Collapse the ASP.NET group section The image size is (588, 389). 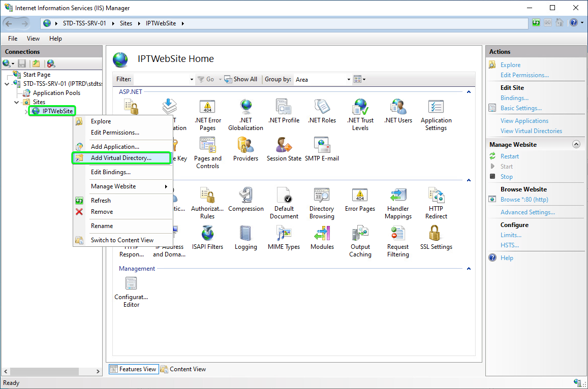pyautogui.click(x=469, y=92)
